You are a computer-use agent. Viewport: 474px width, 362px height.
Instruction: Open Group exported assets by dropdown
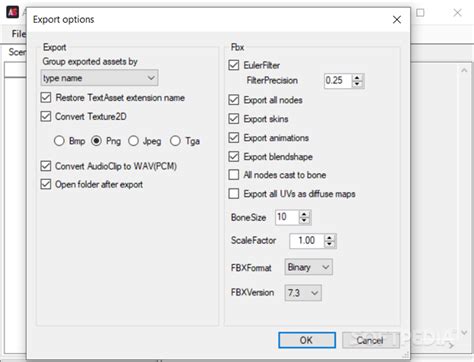click(99, 78)
